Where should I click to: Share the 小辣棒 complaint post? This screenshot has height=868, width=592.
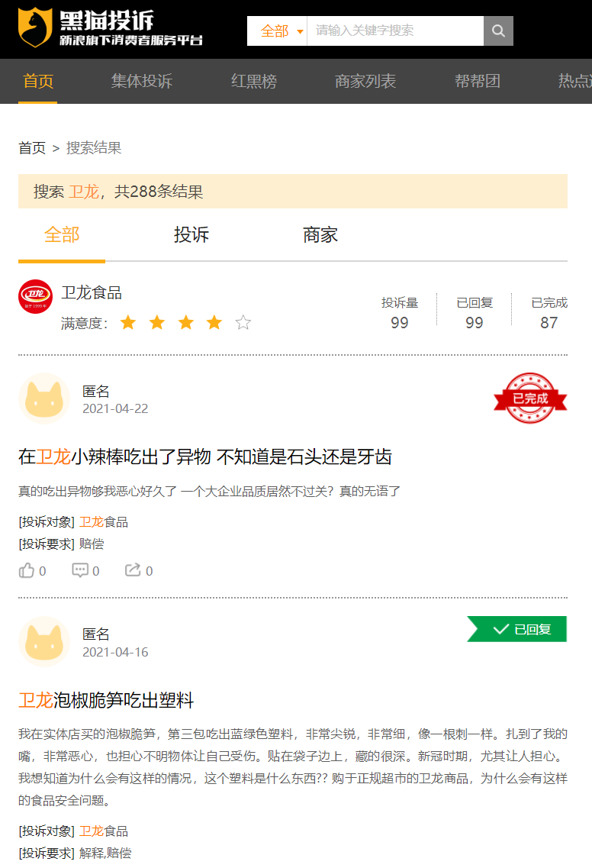click(x=134, y=570)
